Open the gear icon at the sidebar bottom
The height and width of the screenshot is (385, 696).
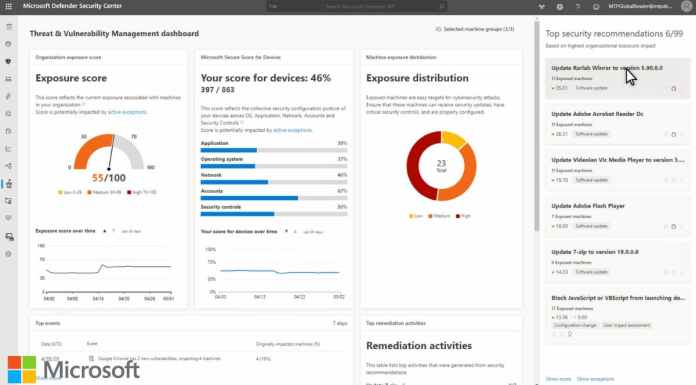(8, 254)
